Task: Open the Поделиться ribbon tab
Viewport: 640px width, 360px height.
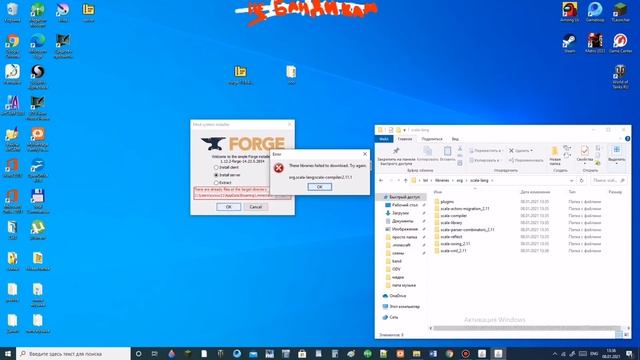Action: (432, 139)
